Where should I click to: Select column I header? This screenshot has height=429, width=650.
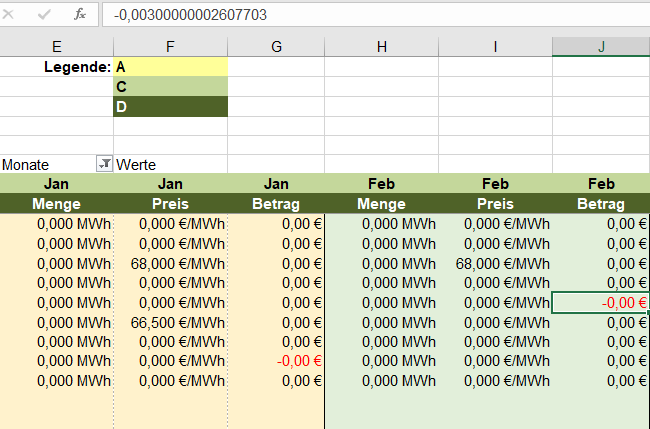pos(495,47)
